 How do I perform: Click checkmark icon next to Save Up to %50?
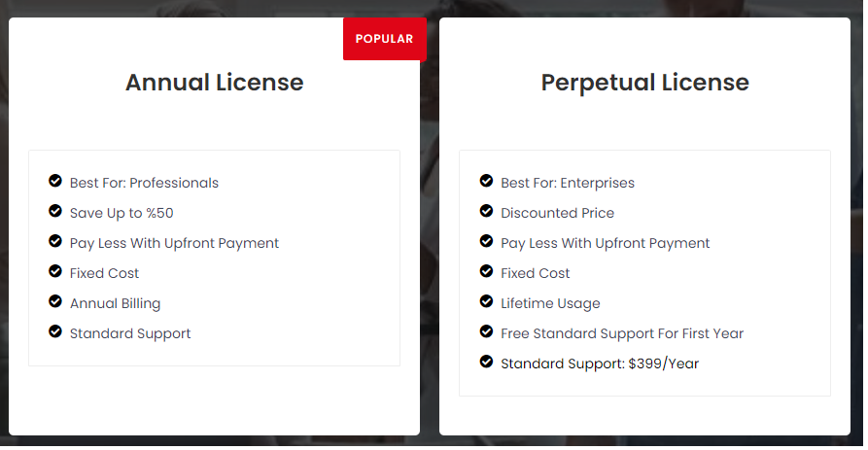coord(55,211)
